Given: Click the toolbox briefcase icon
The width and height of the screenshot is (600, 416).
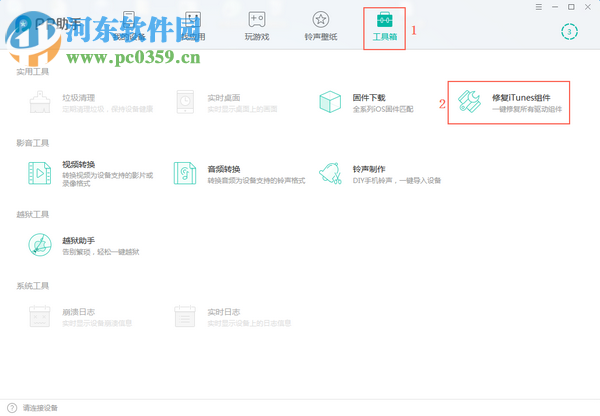Looking at the screenshot, I should coord(385,19).
